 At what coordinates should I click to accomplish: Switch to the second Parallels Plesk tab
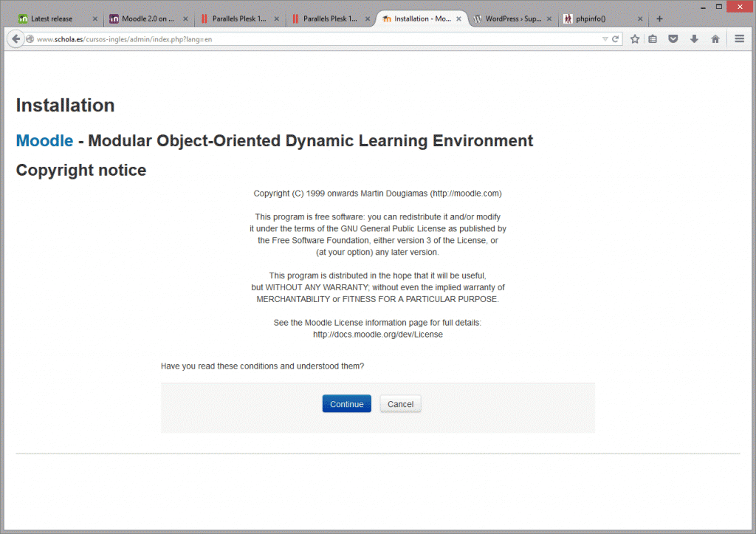point(330,18)
